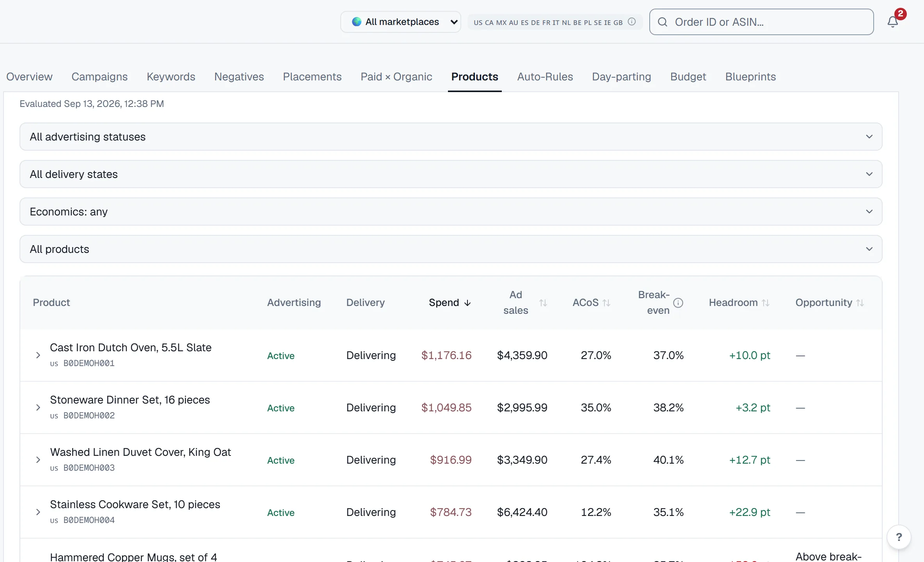Image resolution: width=924 pixels, height=562 pixels.
Task: Click the Product column header
Action: click(x=51, y=302)
